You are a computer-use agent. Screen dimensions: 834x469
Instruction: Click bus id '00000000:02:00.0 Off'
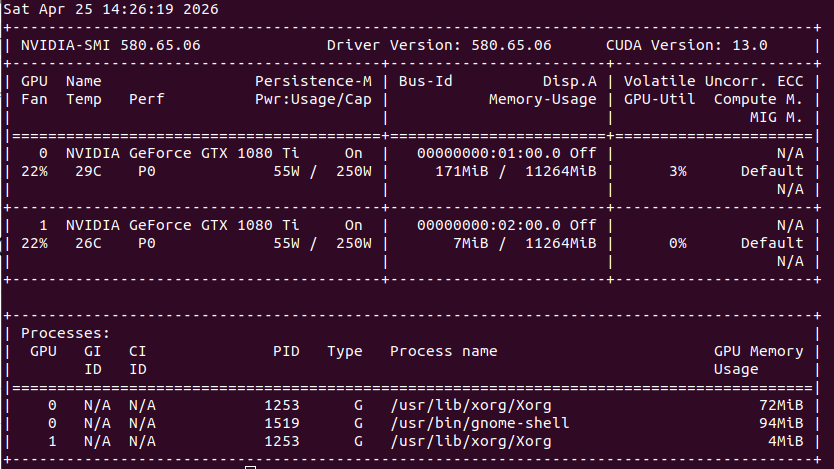point(506,225)
